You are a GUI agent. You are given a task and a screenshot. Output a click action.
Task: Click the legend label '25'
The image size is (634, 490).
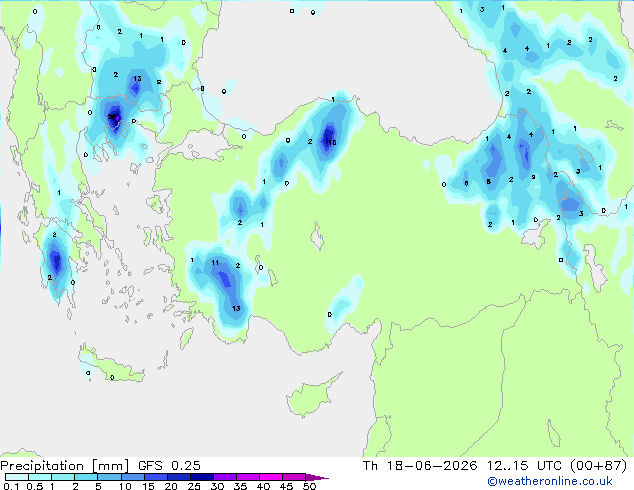(x=194, y=486)
